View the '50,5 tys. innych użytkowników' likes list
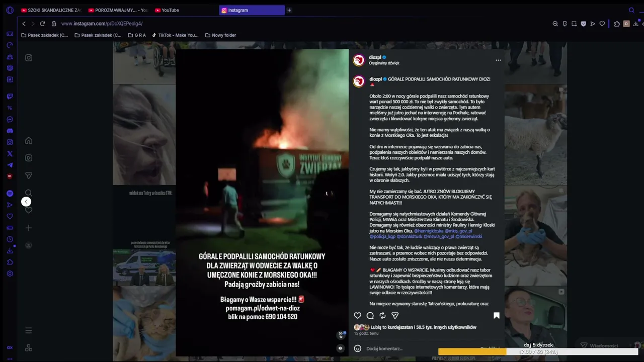This screenshot has height=362, width=644. point(447,327)
